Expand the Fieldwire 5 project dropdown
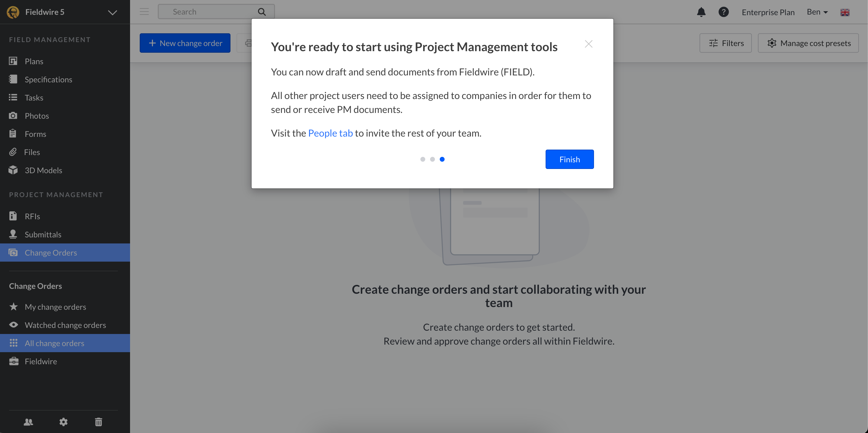The height and width of the screenshot is (433, 868). (x=112, y=12)
